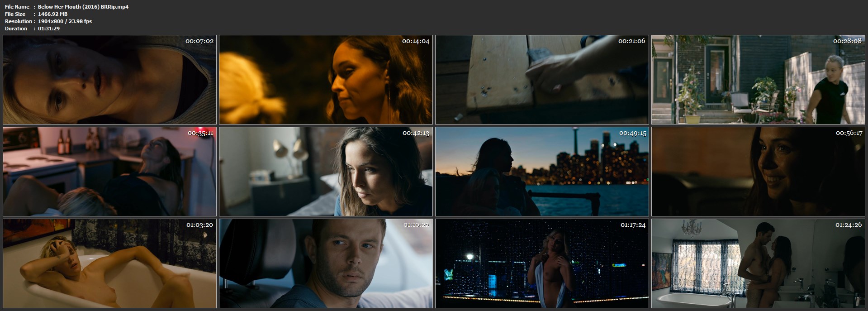Viewport: 868px width, 311px height.
Task: Click the '00:49:15' timestamp label
Action: [x=632, y=133]
